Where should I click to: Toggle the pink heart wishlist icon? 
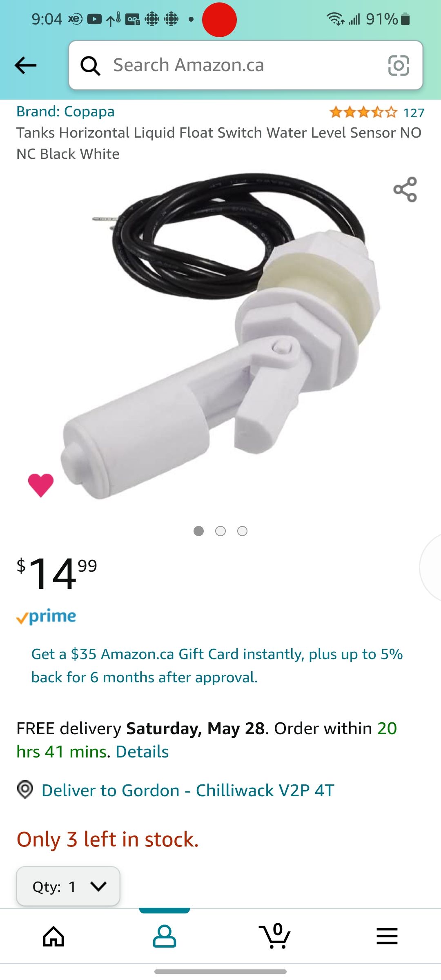(x=41, y=485)
